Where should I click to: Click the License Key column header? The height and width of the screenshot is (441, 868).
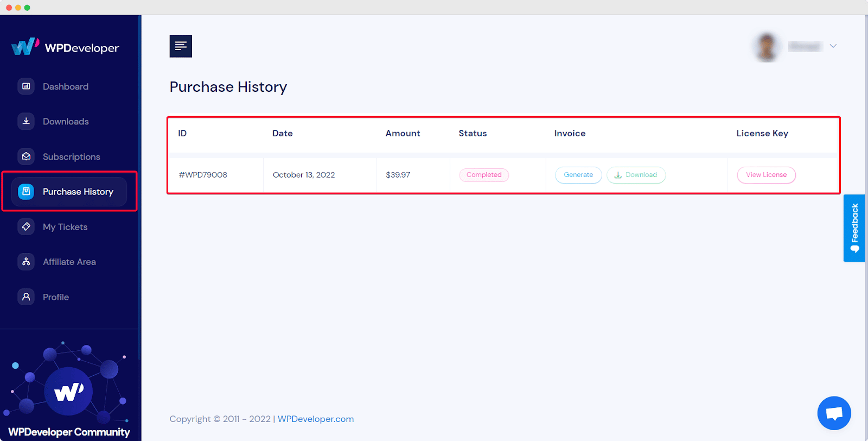(762, 134)
